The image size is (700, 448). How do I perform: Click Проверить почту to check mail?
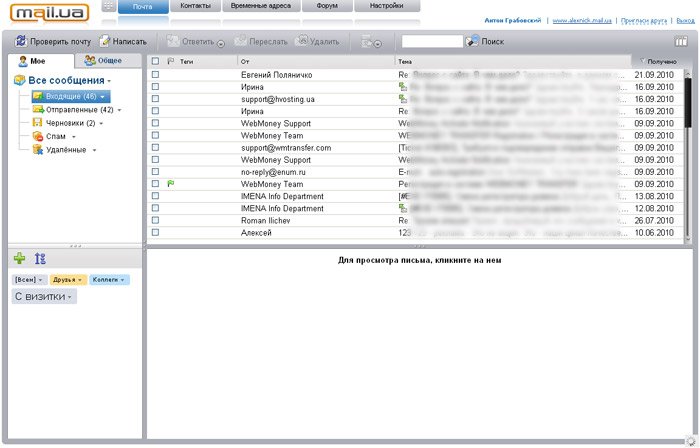(51, 41)
